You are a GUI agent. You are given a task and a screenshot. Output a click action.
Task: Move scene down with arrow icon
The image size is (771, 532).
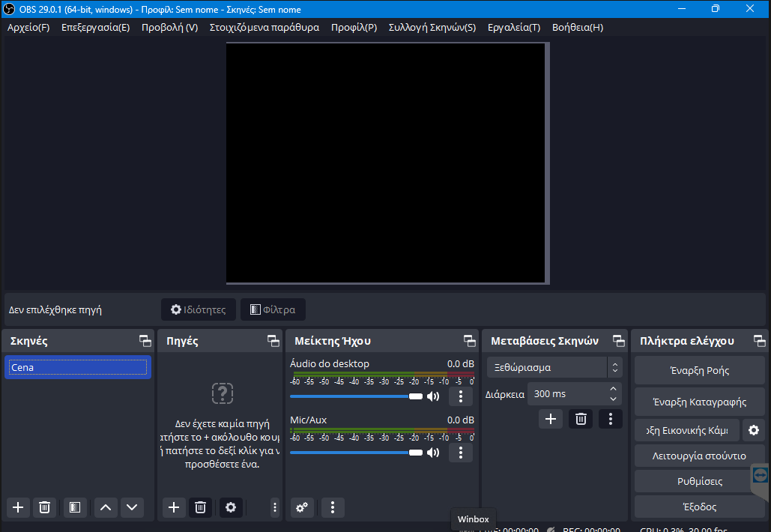[132, 507]
